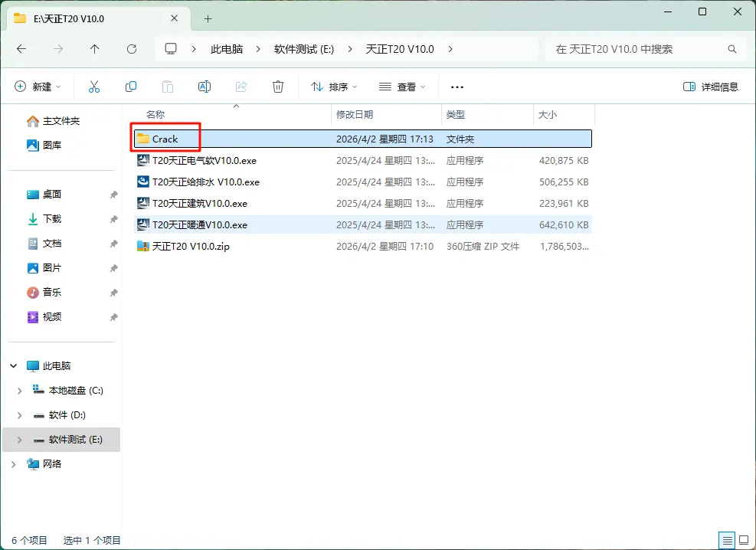
Task: Open 图库 gallery in sidebar
Action: 44,145
